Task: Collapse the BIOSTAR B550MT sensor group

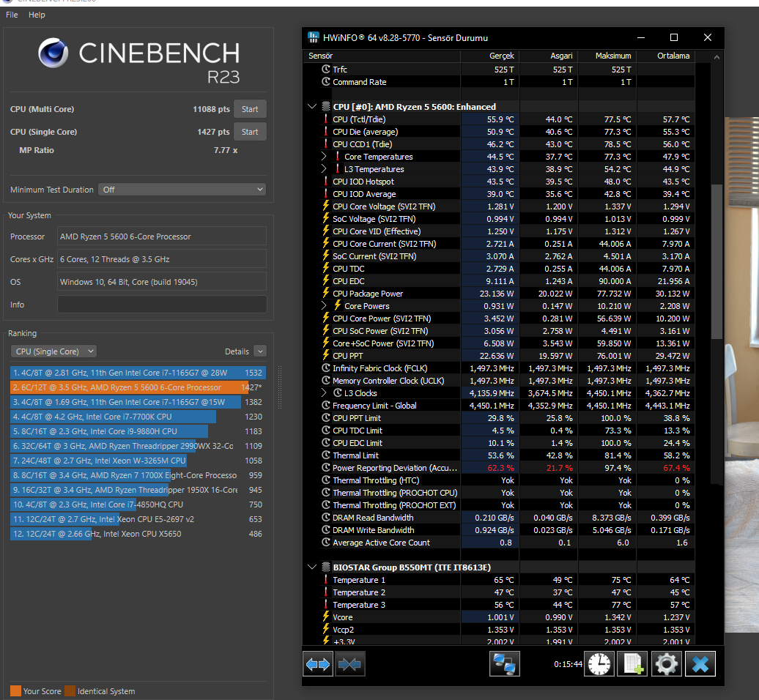Action: click(x=312, y=567)
